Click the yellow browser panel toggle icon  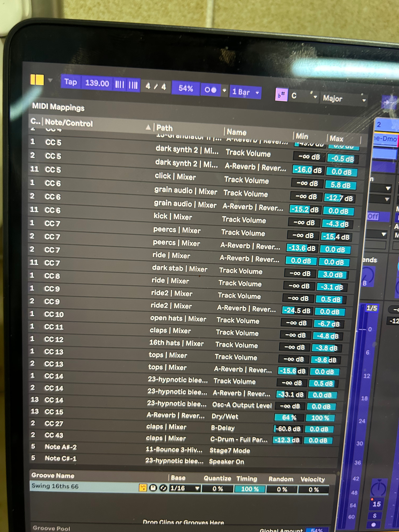[x=37, y=80]
